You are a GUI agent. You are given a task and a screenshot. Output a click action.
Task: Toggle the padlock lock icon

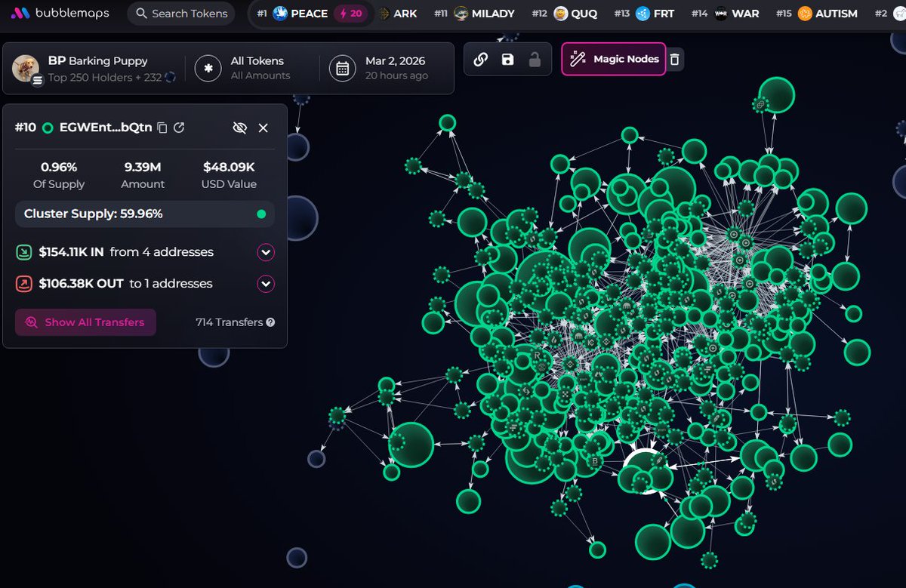(x=535, y=59)
